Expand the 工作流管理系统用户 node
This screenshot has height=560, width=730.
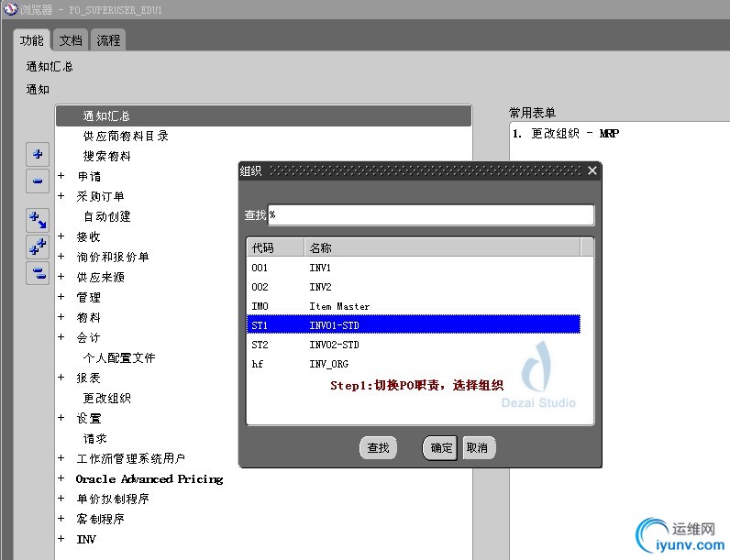tap(61, 458)
